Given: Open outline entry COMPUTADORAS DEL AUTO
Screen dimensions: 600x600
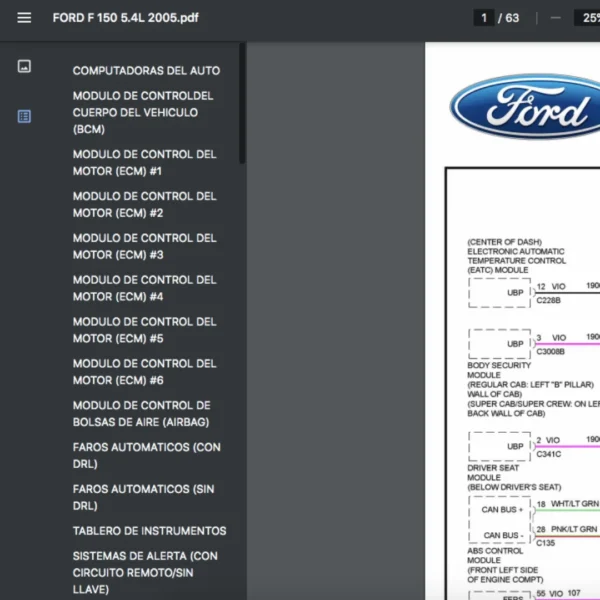Looking at the screenshot, I should (x=146, y=70).
